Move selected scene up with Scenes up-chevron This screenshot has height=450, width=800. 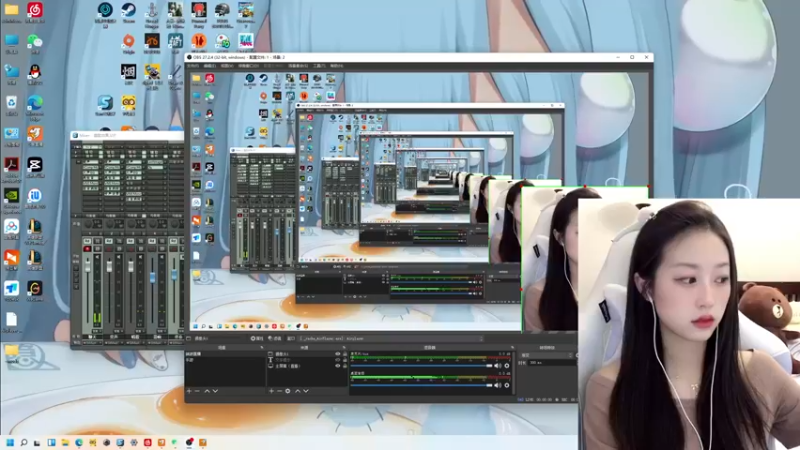coord(207,391)
